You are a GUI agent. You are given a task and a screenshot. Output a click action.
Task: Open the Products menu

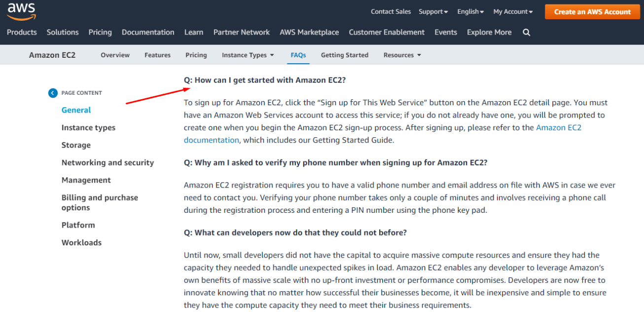22,32
